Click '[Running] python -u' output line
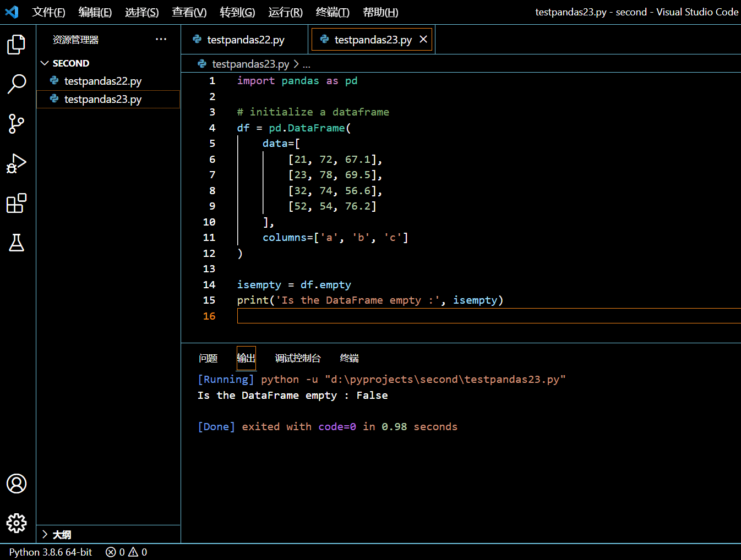 coord(382,380)
